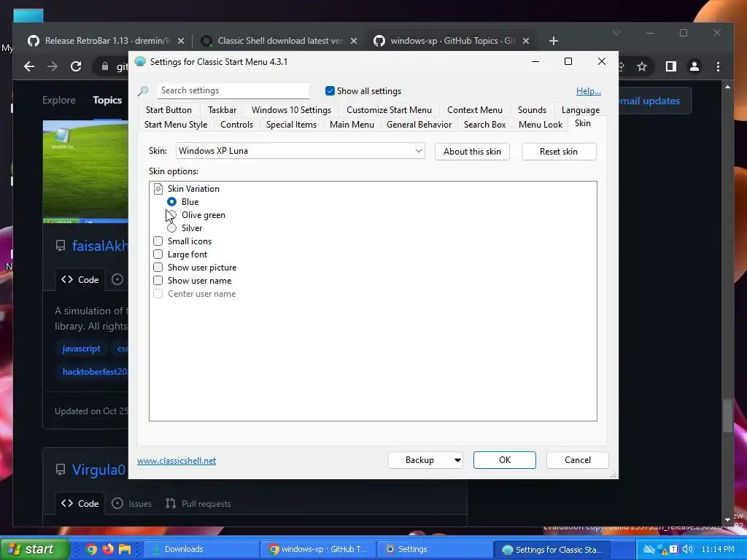The width and height of the screenshot is (747, 560).
Task: Toggle Show user picture checkbox
Action: click(x=158, y=268)
